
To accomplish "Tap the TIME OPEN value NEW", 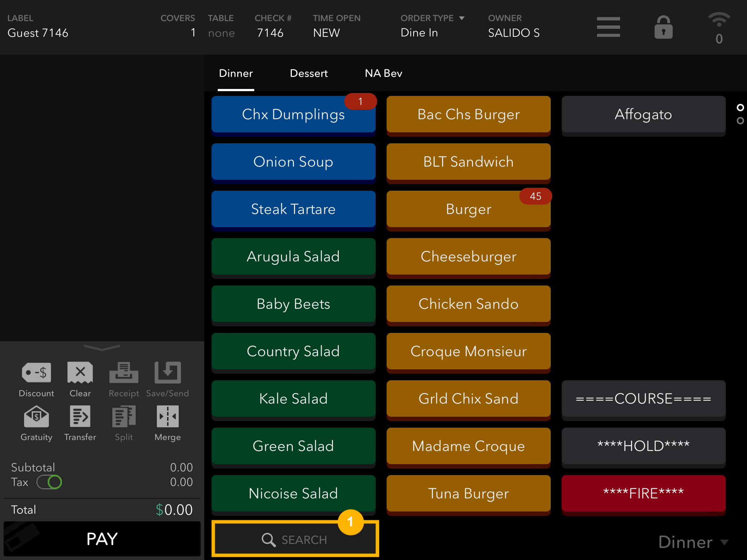I will (x=326, y=33).
